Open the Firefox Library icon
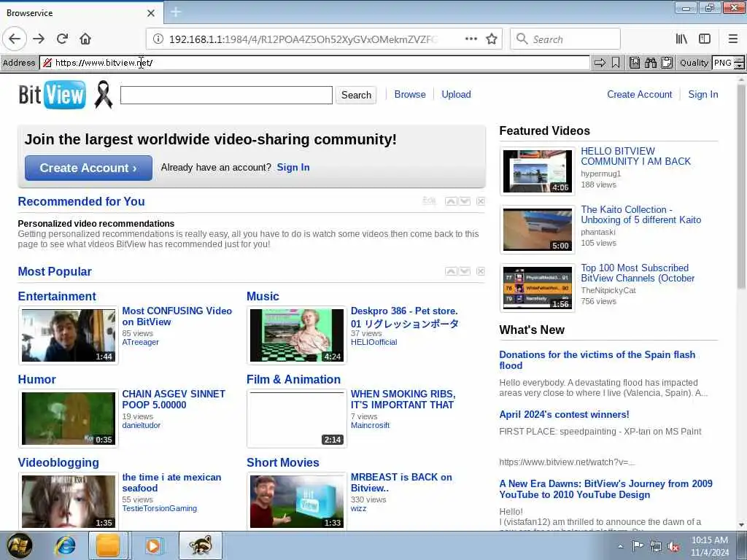Screen dimensions: 747x560 pyautogui.click(x=682, y=39)
